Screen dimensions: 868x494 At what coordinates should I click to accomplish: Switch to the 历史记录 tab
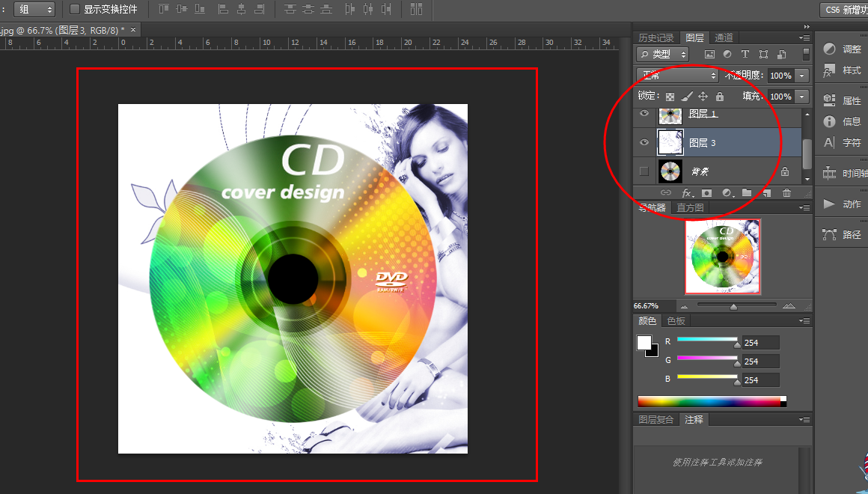pyautogui.click(x=656, y=37)
